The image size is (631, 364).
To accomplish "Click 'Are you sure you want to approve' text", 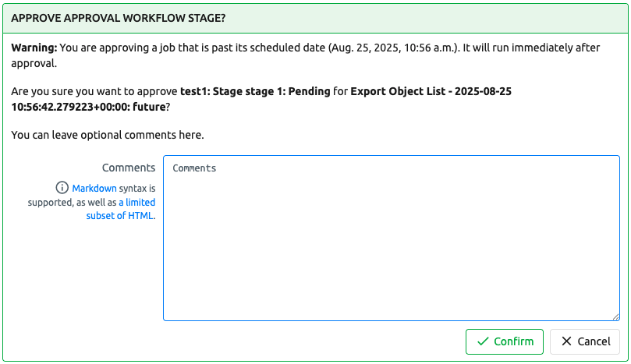I will pyautogui.click(x=94, y=91).
